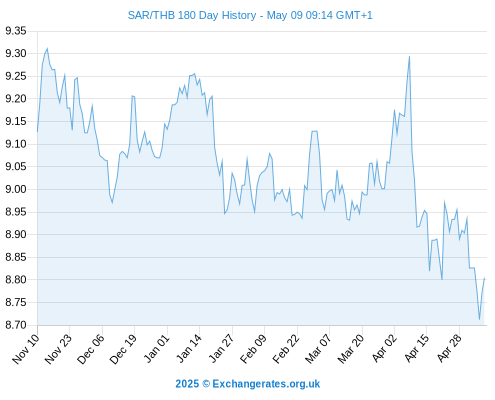Click the Exchangerates.org.uk footer link

point(266,384)
